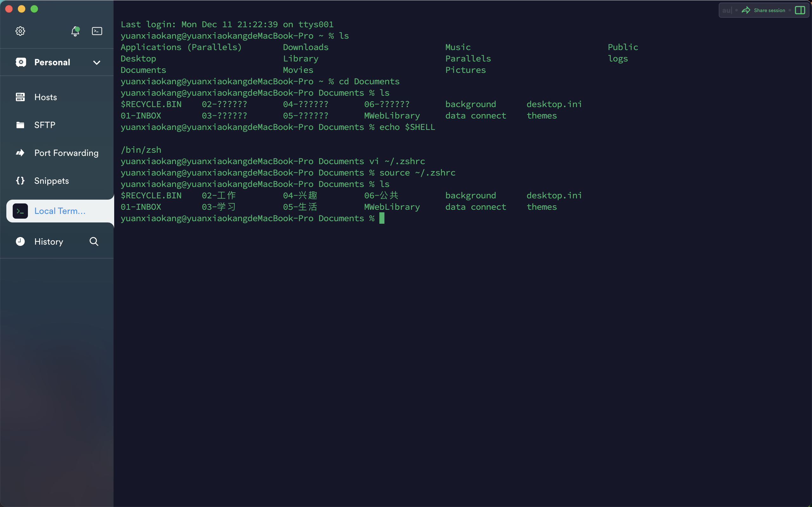Click the compose/new message icon
This screenshot has height=507, width=812.
[x=97, y=30]
